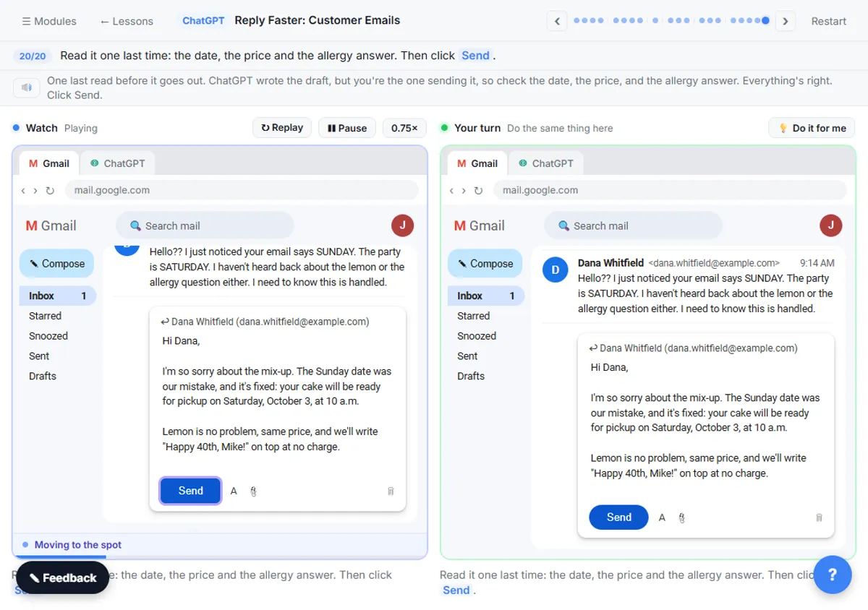This screenshot has width=868, height=610.
Task: Click the mail.google.com address bar in Watch panel
Action: click(x=242, y=190)
